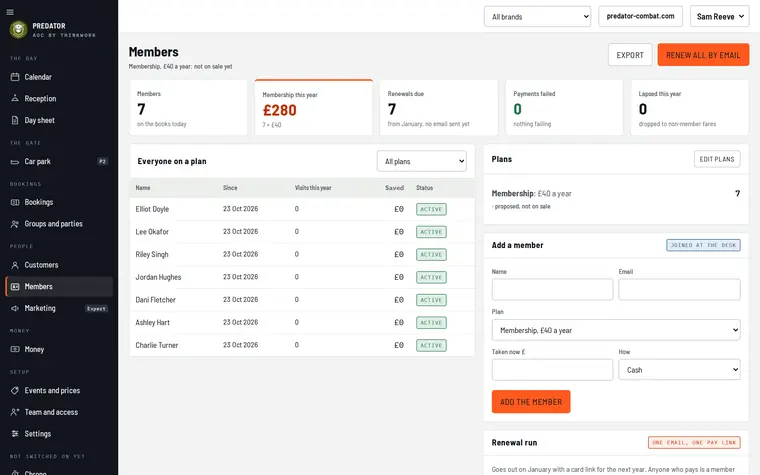Expand the All plans filter dropdown
The image size is (760, 475).
(422, 161)
